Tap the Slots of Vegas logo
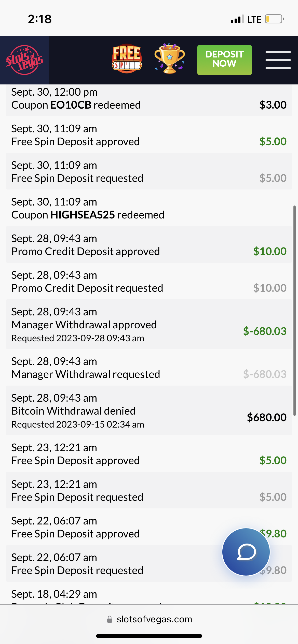Screen dimensions: 298x644 (x=24, y=60)
